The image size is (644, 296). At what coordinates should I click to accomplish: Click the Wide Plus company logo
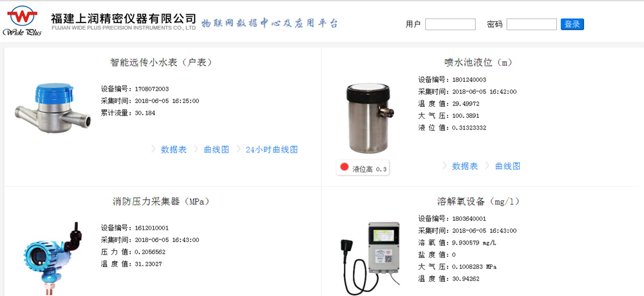(22, 21)
